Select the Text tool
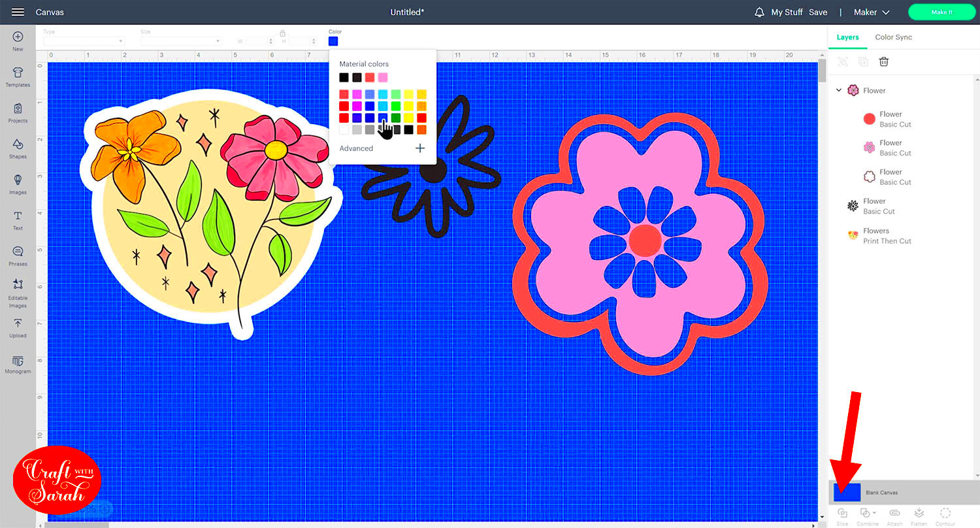980x528 pixels. pyautogui.click(x=18, y=221)
